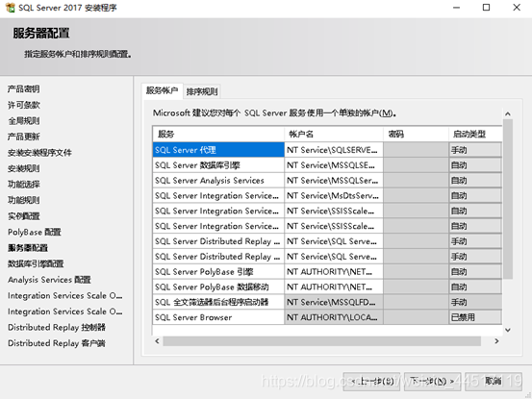
Task: Go to Analysis Services 配置 step
Action: click(49, 280)
